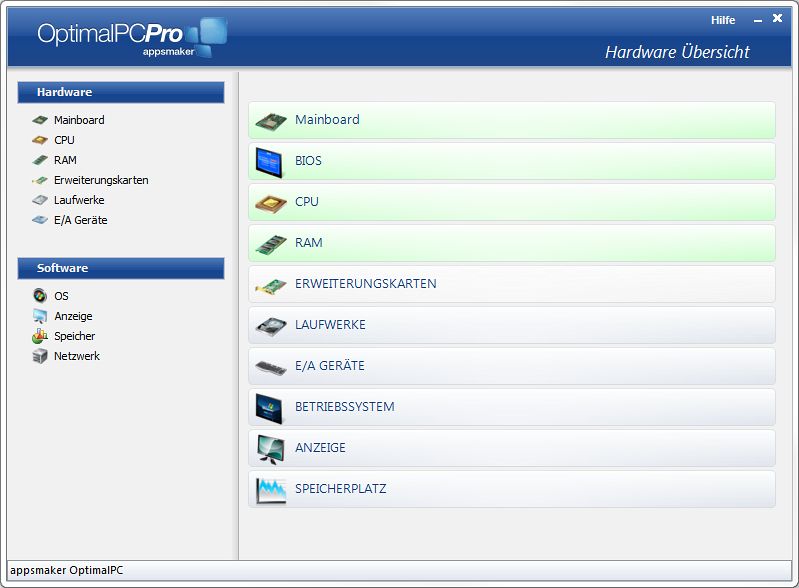Screen dimensions: 799x588
Task: Open the ERWEITERUNGSKARTEN row
Action: point(512,284)
